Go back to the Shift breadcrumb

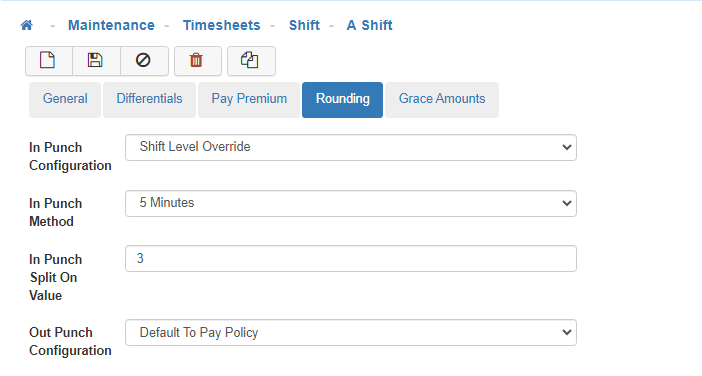tap(304, 25)
